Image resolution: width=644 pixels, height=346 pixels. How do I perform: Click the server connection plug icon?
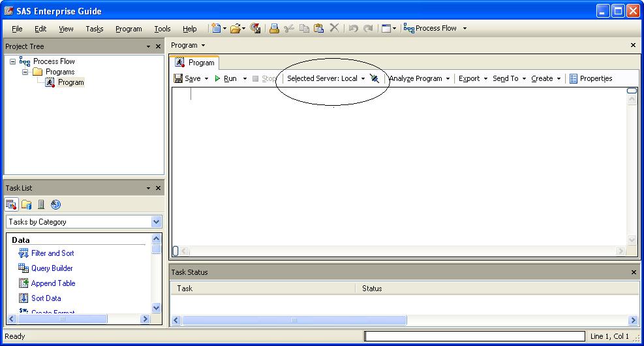click(x=374, y=78)
